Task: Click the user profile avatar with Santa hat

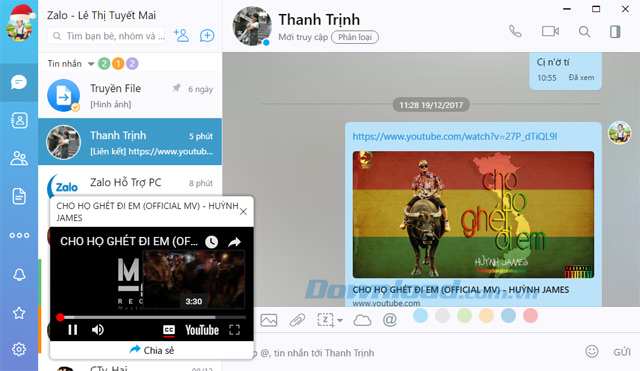Action: tap(19, 22)
